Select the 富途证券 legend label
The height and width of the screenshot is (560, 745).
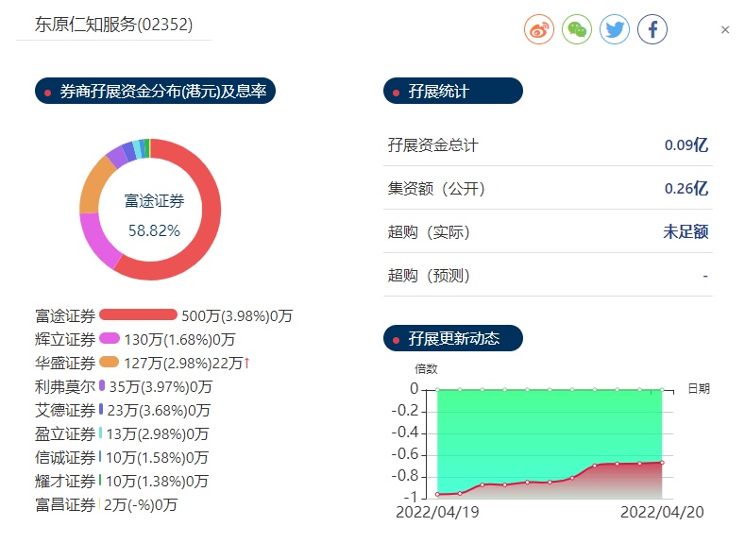coord(65,315)
